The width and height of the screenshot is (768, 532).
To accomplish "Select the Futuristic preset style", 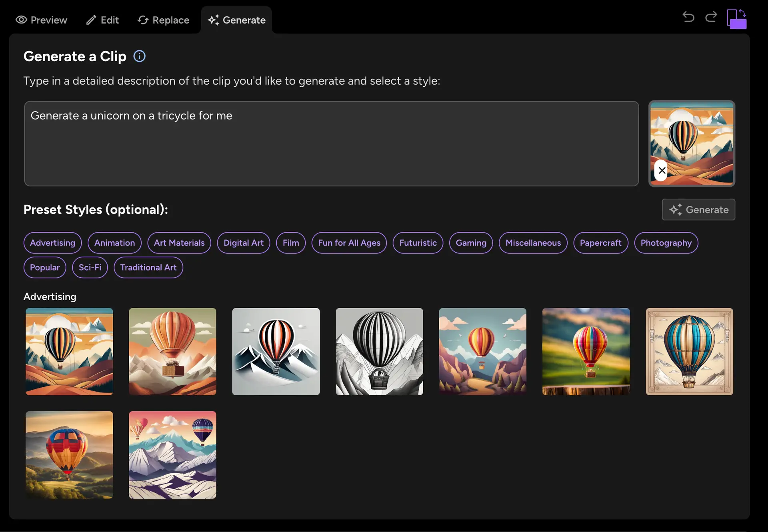I will (418, 242).
